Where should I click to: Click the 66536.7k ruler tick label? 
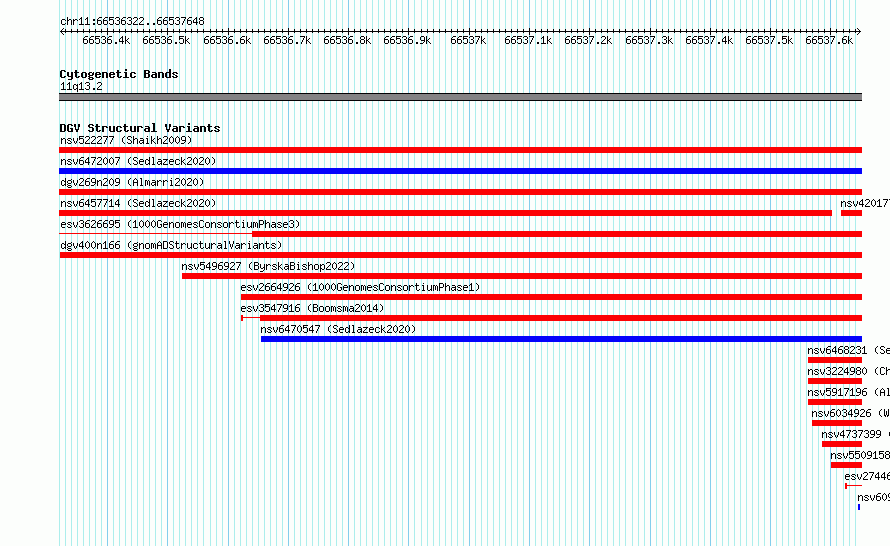click(x=287, y=40)
